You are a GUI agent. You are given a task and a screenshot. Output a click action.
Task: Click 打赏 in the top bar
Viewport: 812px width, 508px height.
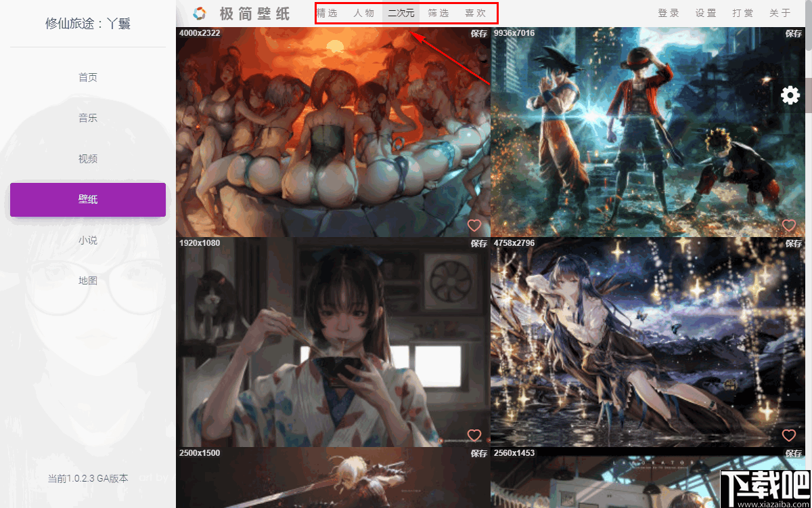(x=743, y=13)
